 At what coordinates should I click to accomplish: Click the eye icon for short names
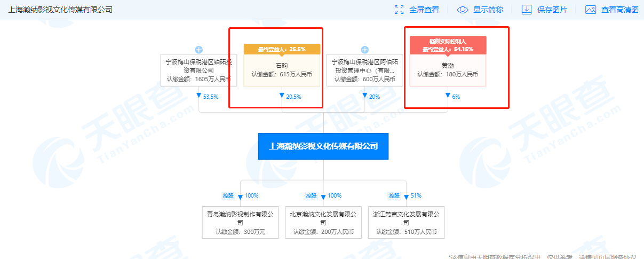click(463, 10)
